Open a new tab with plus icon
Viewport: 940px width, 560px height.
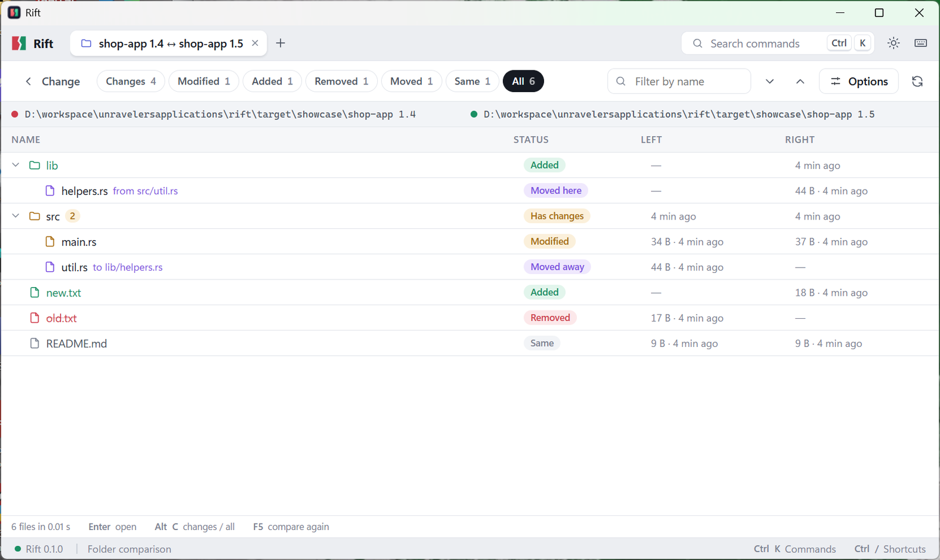point(281,43)
